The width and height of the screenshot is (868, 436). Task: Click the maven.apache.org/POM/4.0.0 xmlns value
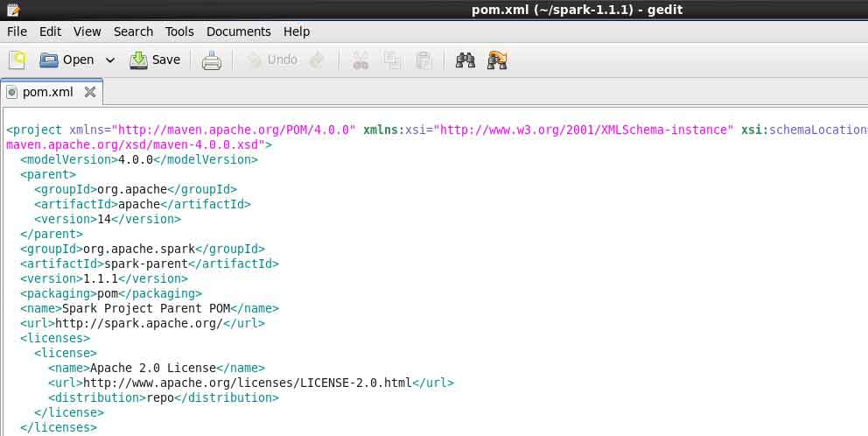coord(234,130)
